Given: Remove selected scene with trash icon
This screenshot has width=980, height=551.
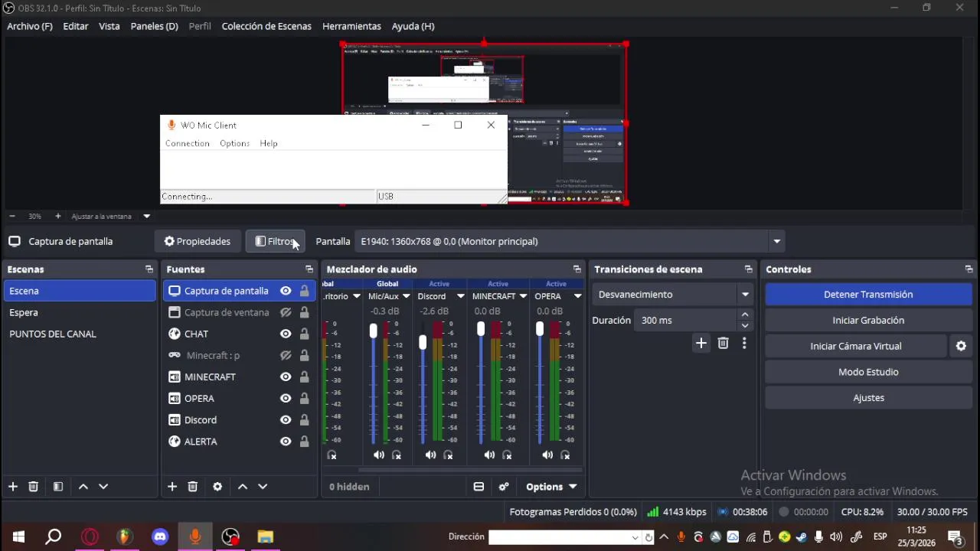Looking at the screenshot, I should [x=33, y=487].
